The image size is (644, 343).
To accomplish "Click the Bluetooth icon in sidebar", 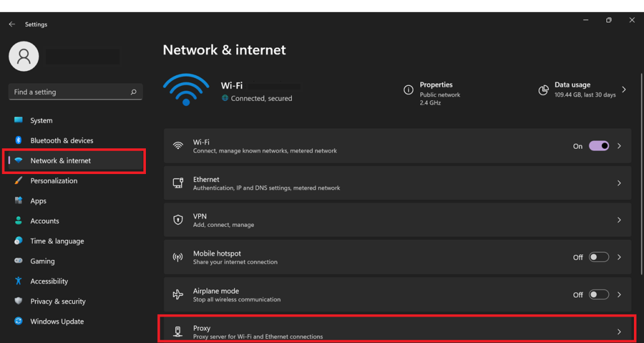I will [18, 140].
